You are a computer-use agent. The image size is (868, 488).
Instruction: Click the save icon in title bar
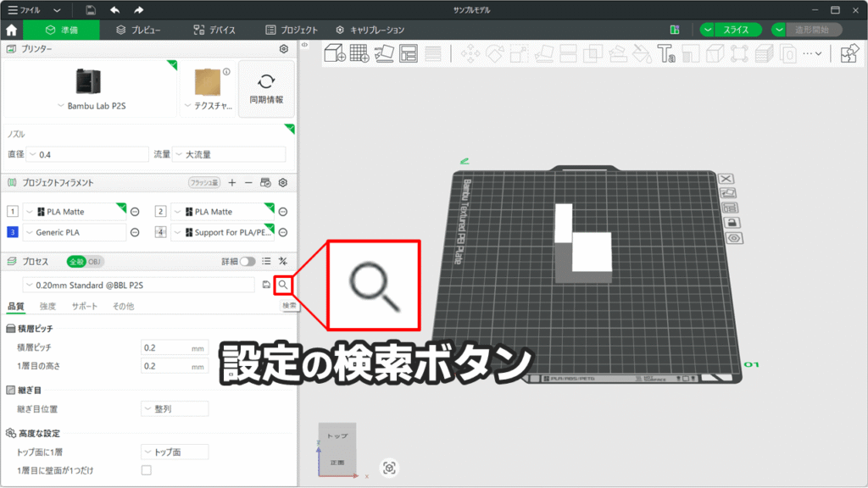[x=91, y=9]
